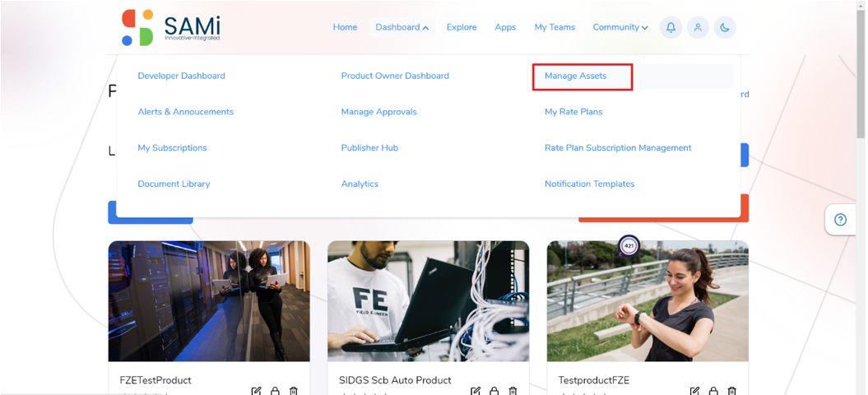This screenshot has width=868, height=395.
Task: Open Manage Approvals entry
Action: tap(378, 112)
